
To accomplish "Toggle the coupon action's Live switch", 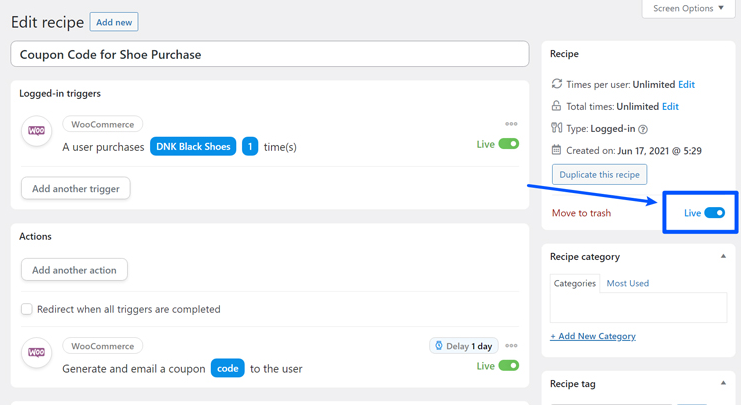I will point(509,366).
